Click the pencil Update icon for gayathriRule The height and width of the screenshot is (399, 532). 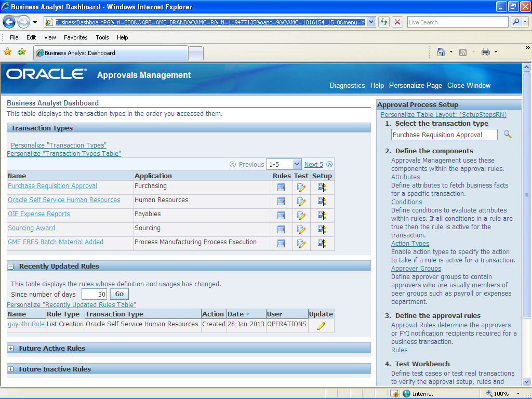coord(321,326)
